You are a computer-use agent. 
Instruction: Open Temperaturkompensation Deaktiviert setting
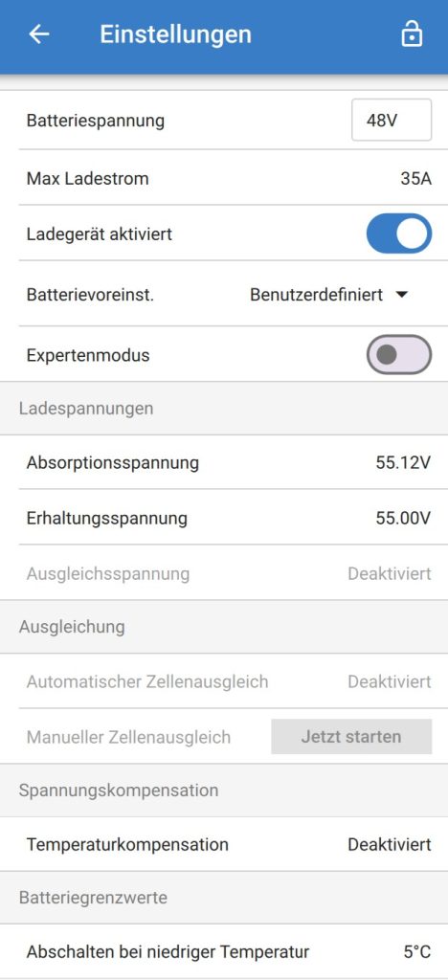(x=224, y=844)
